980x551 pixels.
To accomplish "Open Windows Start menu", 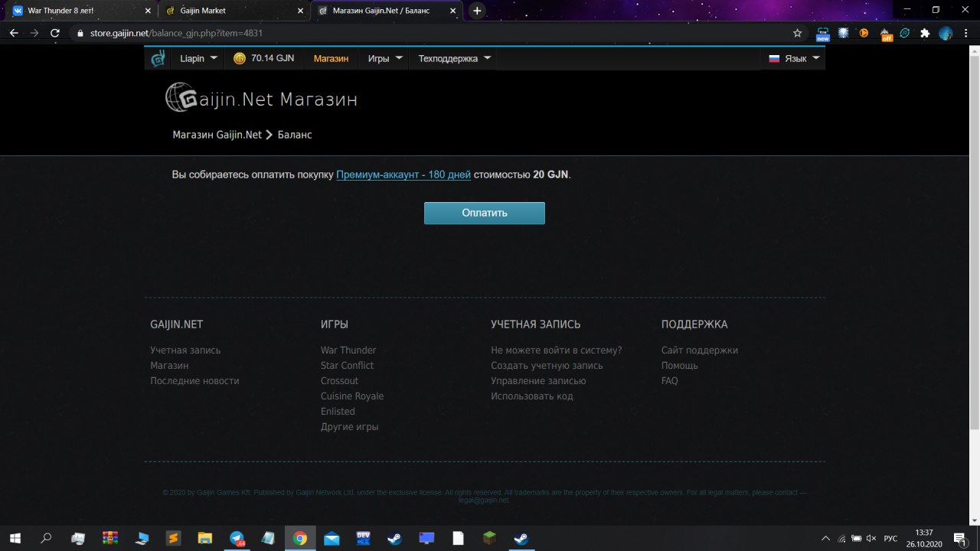I will pyautogui.click(x=15, y=538).
